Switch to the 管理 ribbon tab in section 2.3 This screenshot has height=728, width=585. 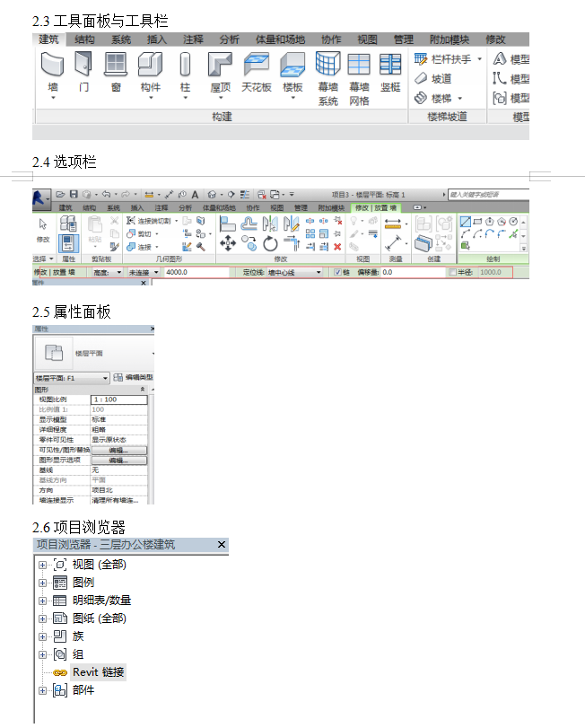403,39
